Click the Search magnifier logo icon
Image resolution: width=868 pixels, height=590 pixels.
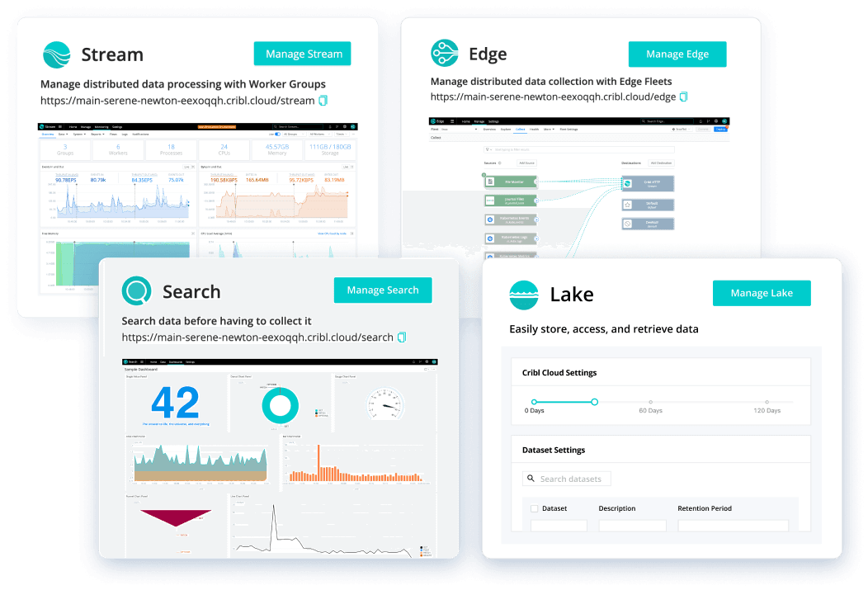click(x=136, y=290)
